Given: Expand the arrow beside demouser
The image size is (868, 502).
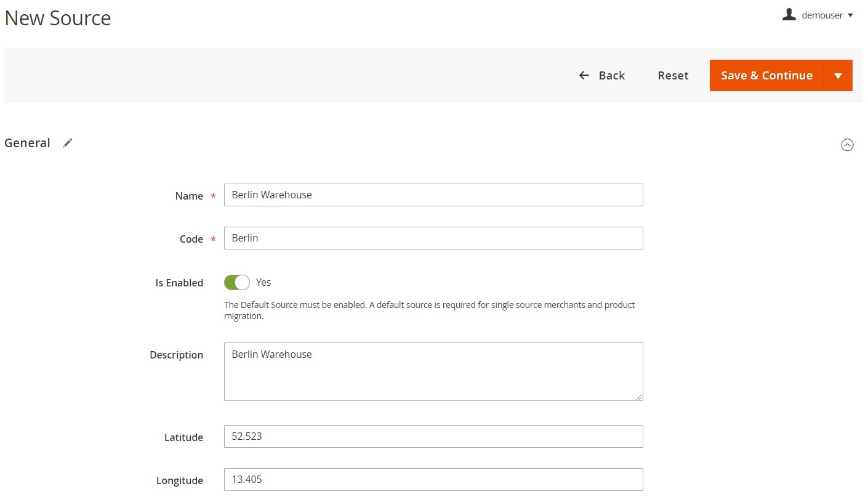Looking at the screenshot, I should 850,15.
